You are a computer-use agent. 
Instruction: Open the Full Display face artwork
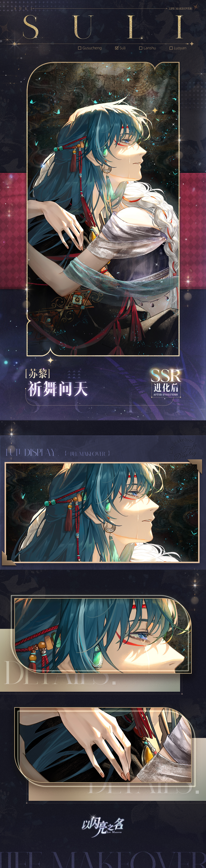pos(102,513)
